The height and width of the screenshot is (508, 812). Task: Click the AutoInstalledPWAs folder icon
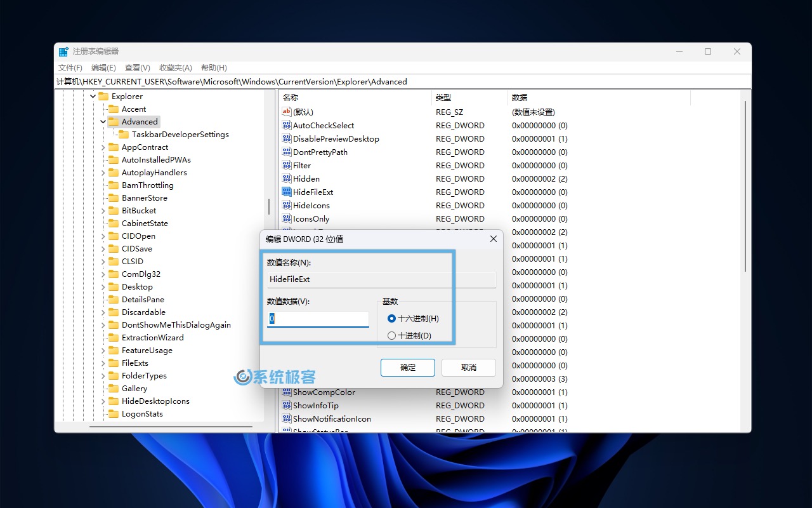coord(114,160)
